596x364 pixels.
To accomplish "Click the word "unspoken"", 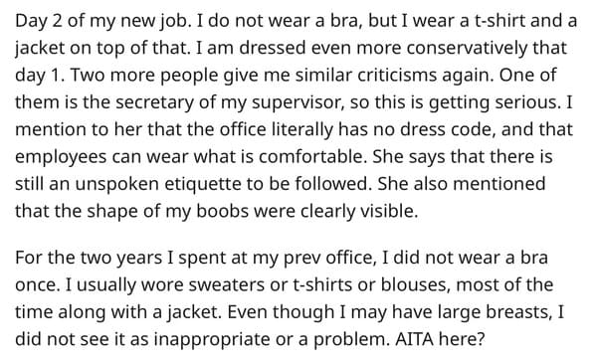I will coord(116,184).
